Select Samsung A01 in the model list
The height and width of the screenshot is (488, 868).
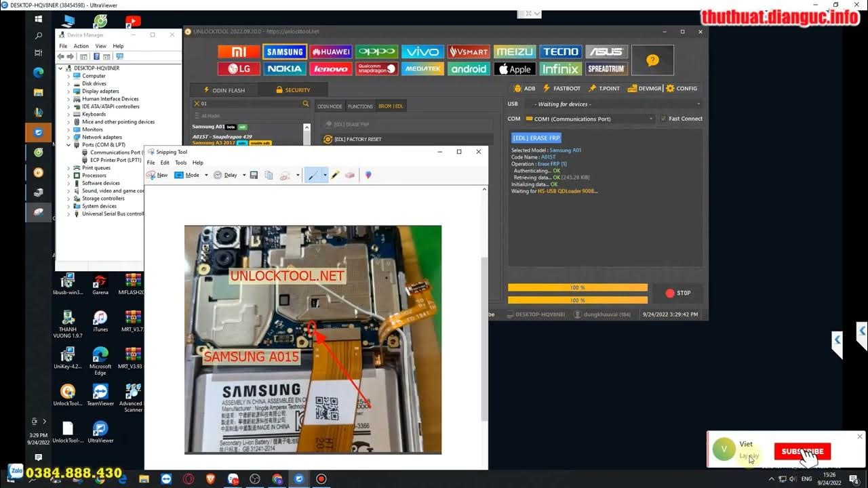(208, 127)
